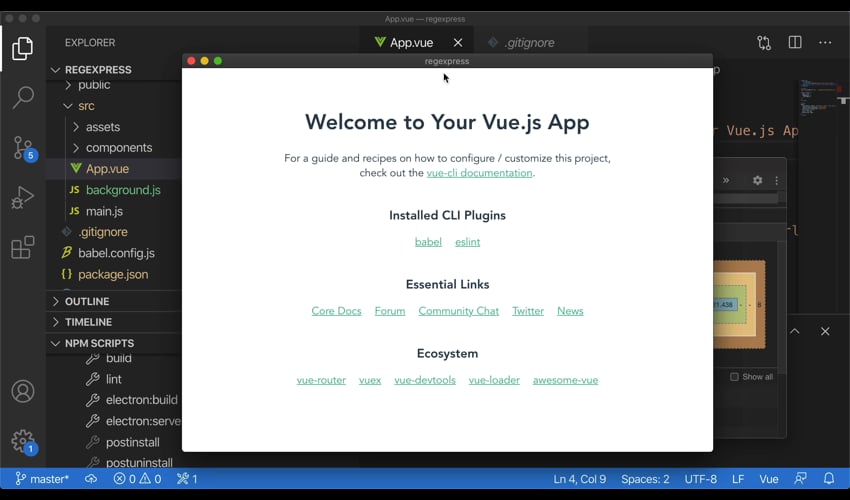The height and width of the screenshot is (500, 850).
Task: Click the master branch indicator in status bar
Action: [x=42, y=479]
